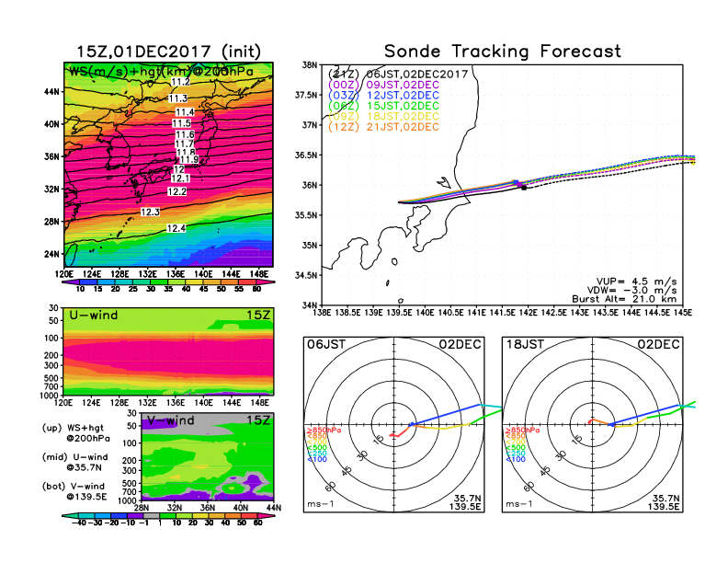This screenshot has width=728, height=563.
Task: Click the 'Sonde Tracking Forecast' heading
Action: click(x=503, y=52)
